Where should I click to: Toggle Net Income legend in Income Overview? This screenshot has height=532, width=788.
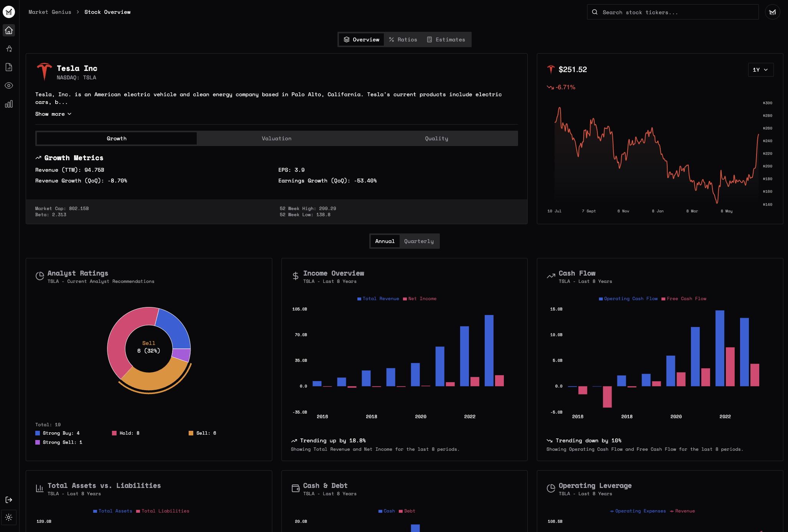419,299
